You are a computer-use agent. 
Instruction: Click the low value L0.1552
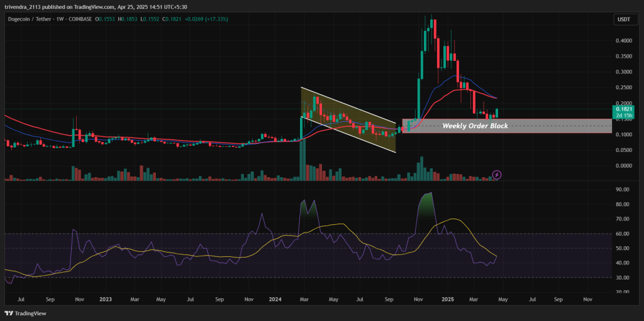click(148, 19)
